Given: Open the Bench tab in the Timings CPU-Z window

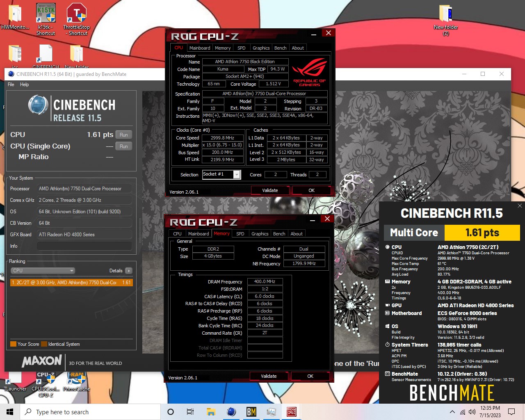Looking at the screenshot, I should pyautogui.click(x=279, y=234).
